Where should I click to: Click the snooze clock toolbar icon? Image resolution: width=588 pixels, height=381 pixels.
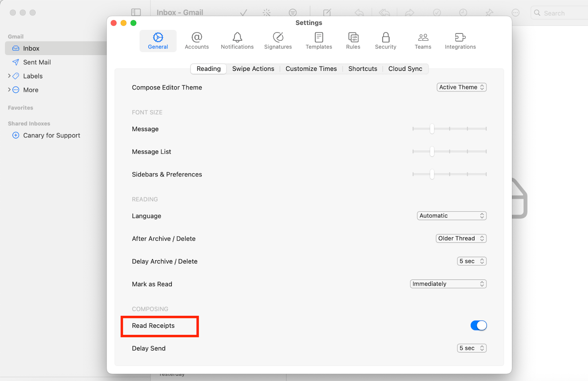coord(463,13)
